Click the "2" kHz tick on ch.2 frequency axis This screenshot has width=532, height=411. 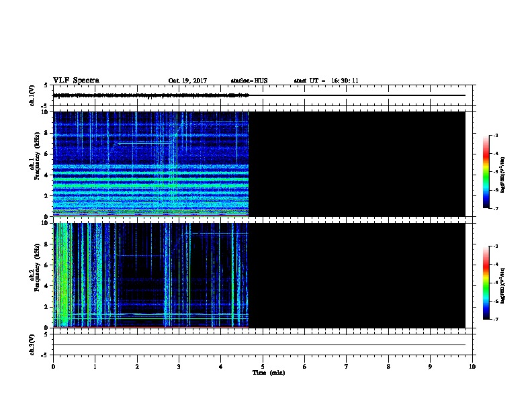46,307
